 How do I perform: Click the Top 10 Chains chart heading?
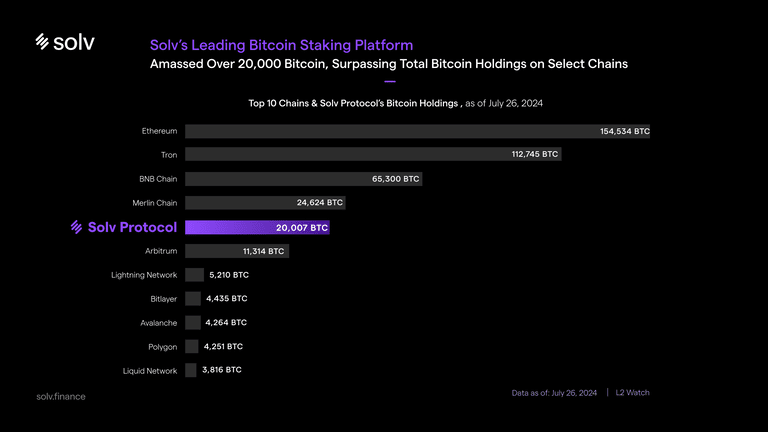pyautogui.click(x=395, y=103)
